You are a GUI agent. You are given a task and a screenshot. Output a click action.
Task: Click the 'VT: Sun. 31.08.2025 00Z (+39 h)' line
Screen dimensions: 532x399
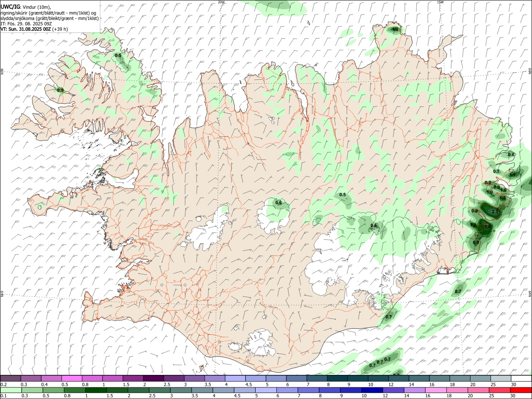coord(34,29)
